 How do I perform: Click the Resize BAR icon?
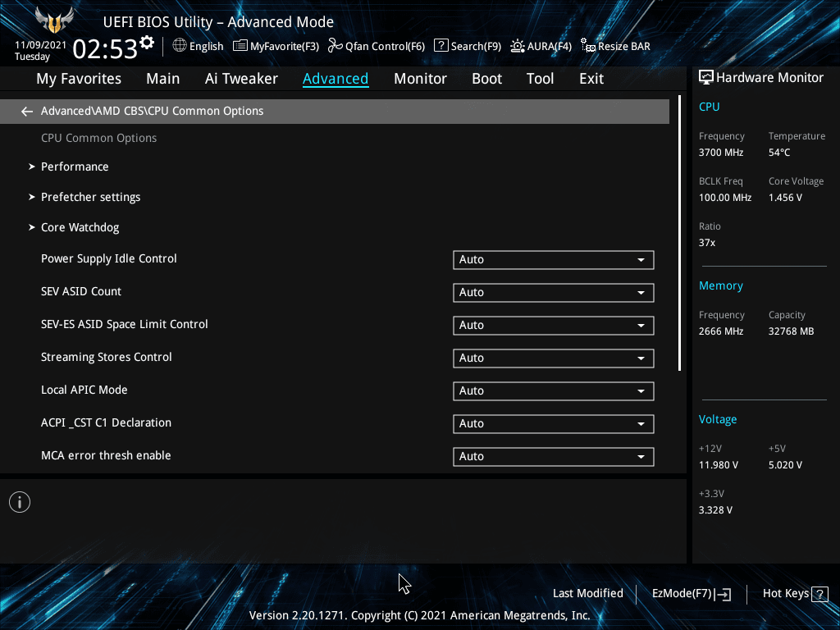[587, 46]
